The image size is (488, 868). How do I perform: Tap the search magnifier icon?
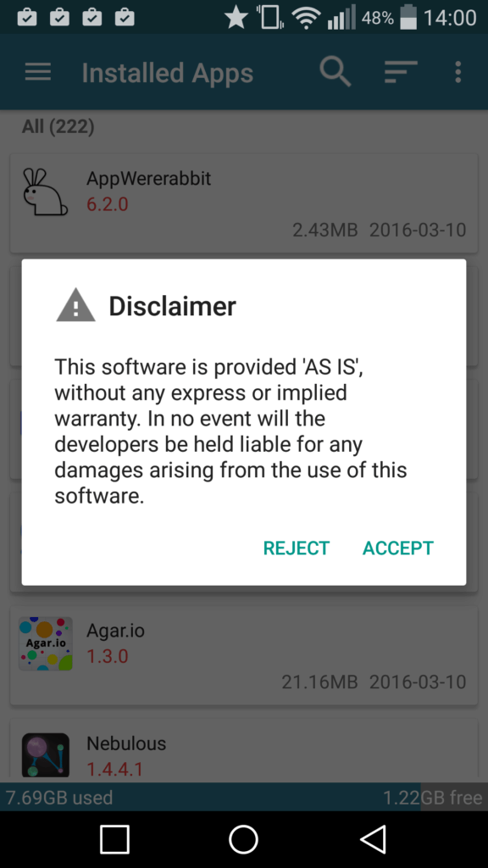(335, 73)
